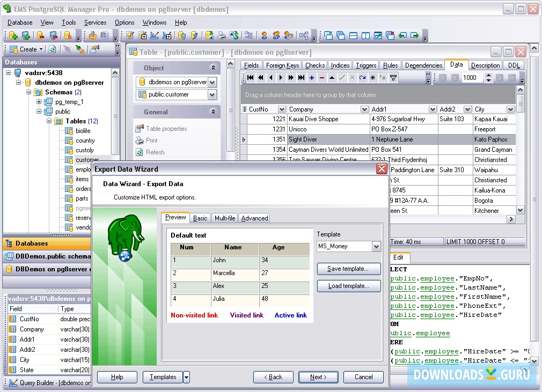Open the Tools menu
This screenshot has width=542, height=392.
coord(68,23)
